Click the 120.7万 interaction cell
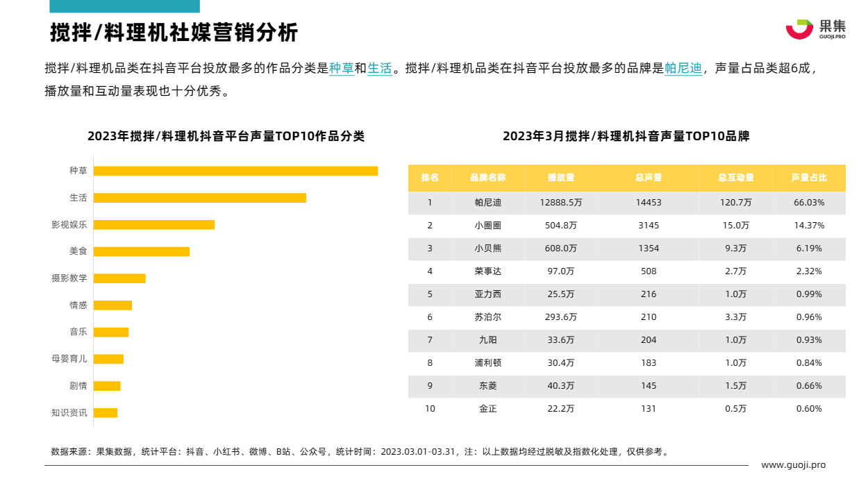 pyautogui.click(x=735, y=203)
